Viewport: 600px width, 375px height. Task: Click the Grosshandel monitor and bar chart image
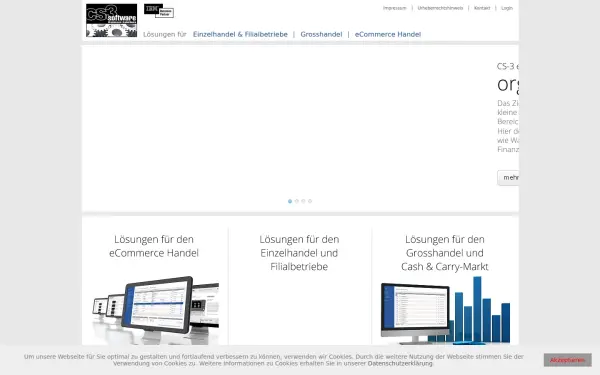pyautogui.click(x=445, y=310)
